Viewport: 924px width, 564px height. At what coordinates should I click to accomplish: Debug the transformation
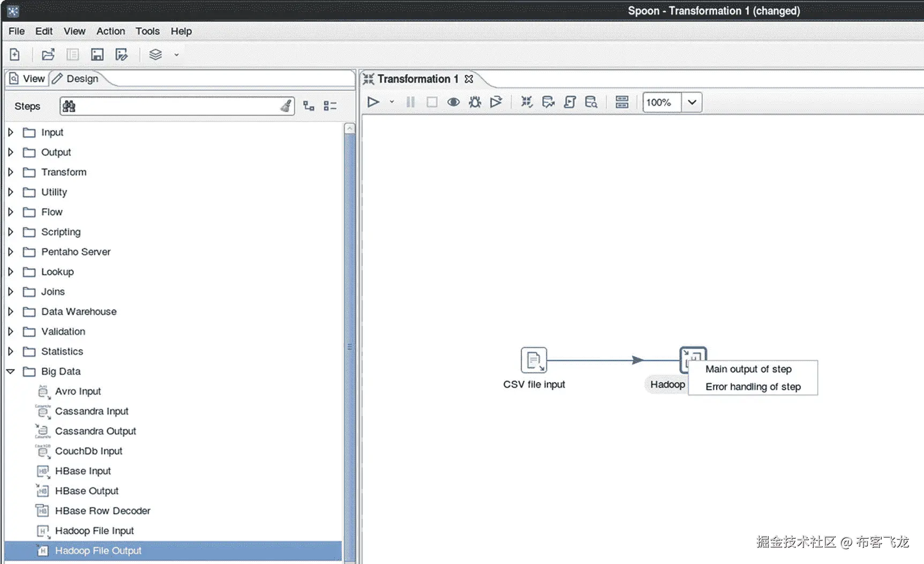474,102
